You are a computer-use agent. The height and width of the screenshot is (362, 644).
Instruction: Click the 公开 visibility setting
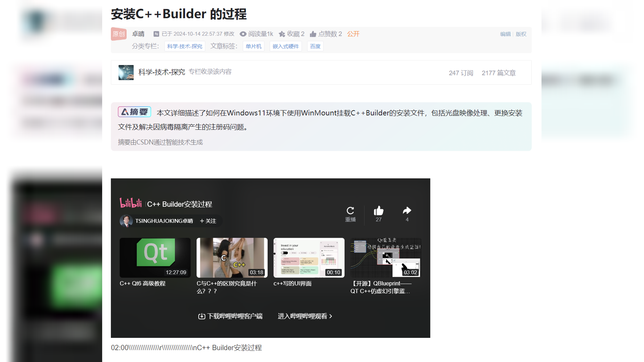coord(353,34)
